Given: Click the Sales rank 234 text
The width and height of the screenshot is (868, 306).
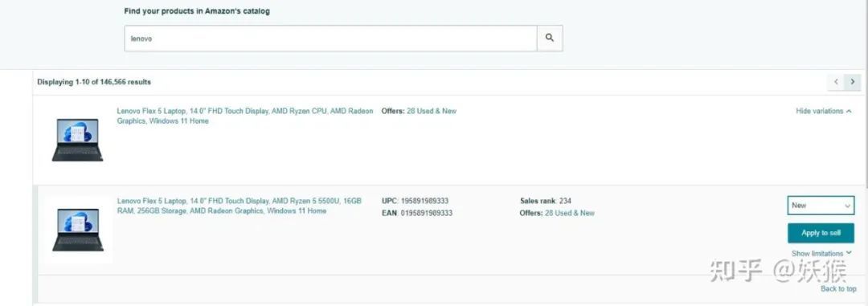Looking at the screenshot, I should (x=545, y=201).
